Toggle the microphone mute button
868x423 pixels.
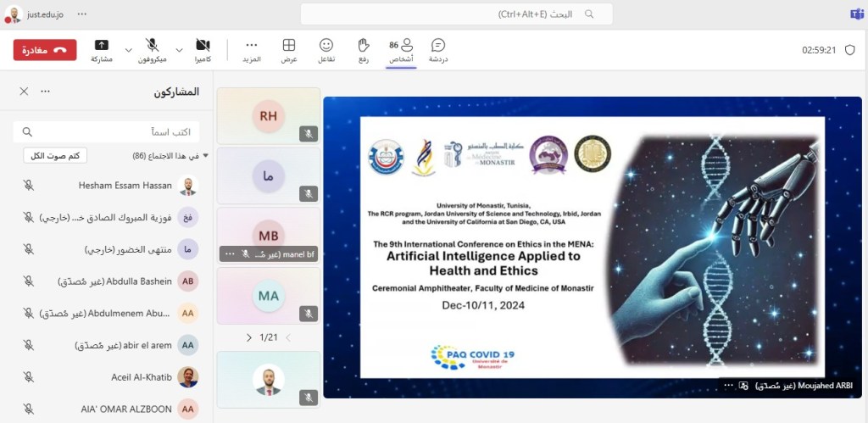point(153,49)
